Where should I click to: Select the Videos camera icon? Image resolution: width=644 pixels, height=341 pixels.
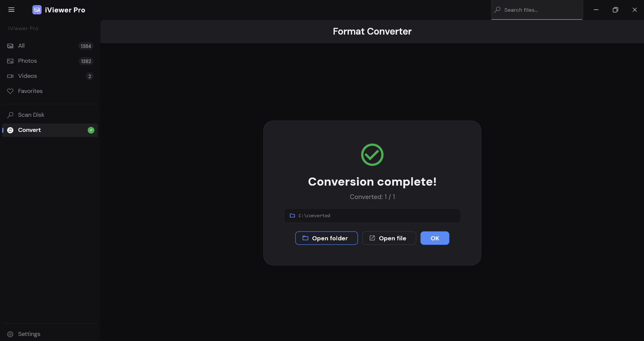10,76
